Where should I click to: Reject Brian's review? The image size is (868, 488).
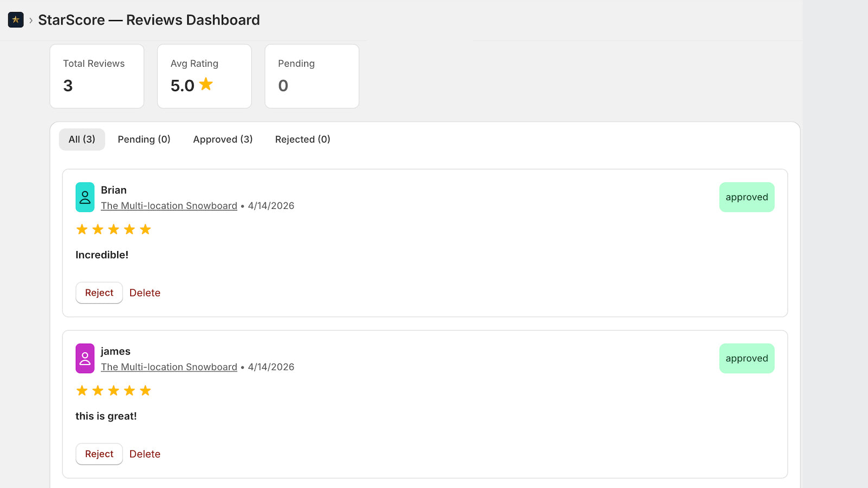pos(99,293)
